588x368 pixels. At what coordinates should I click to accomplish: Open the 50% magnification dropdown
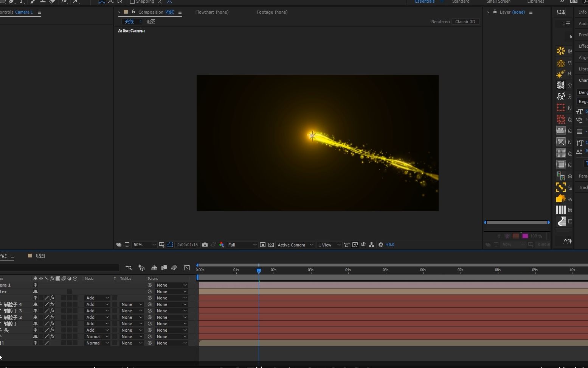click(x=144, y=245)
